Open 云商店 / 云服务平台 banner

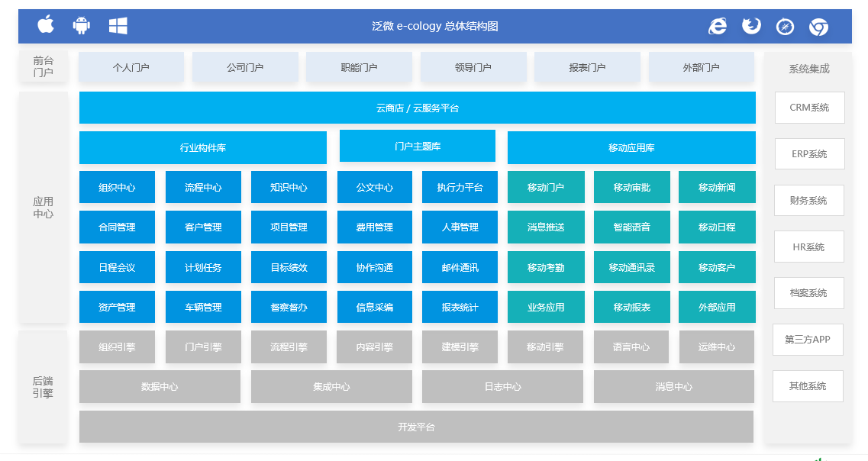tap(418, 108)
